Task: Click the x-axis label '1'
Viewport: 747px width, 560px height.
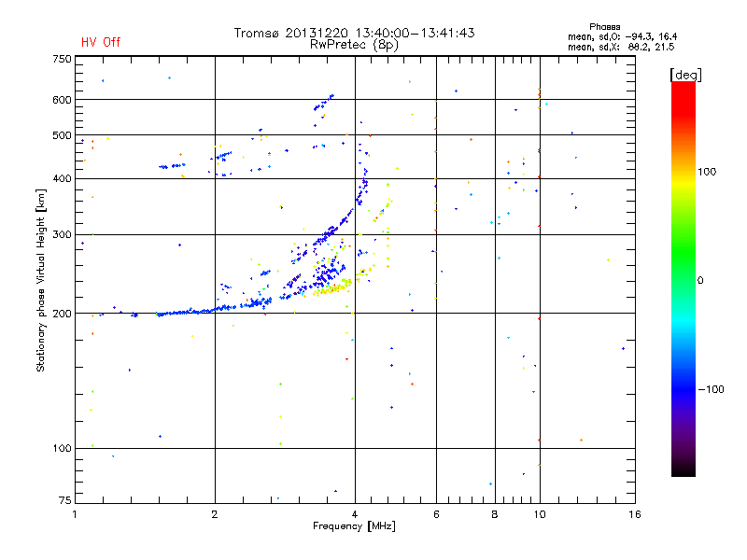Action: [x=75, y=514]
